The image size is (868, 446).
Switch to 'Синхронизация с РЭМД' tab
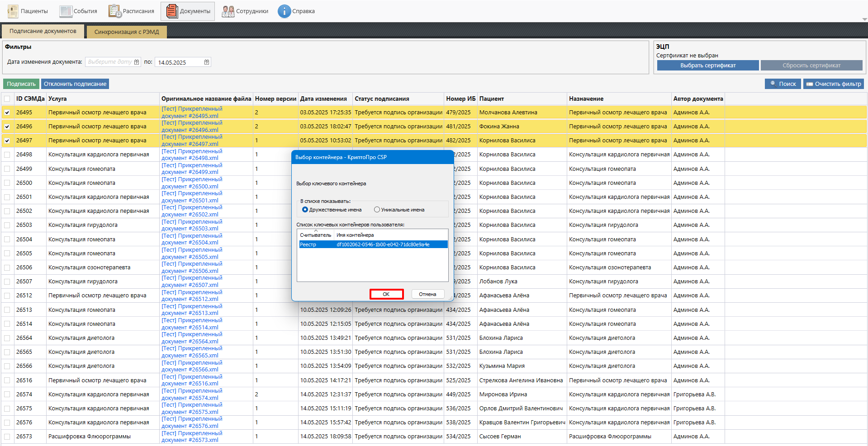[x=127, y=32]
